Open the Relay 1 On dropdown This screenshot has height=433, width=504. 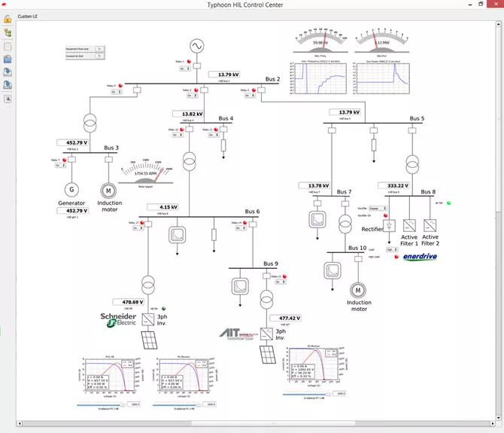coord(185,69)
